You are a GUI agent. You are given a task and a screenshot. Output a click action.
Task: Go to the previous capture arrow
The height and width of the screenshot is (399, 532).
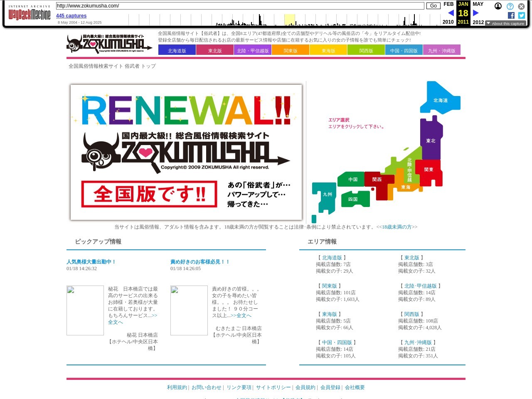(451, 13)
